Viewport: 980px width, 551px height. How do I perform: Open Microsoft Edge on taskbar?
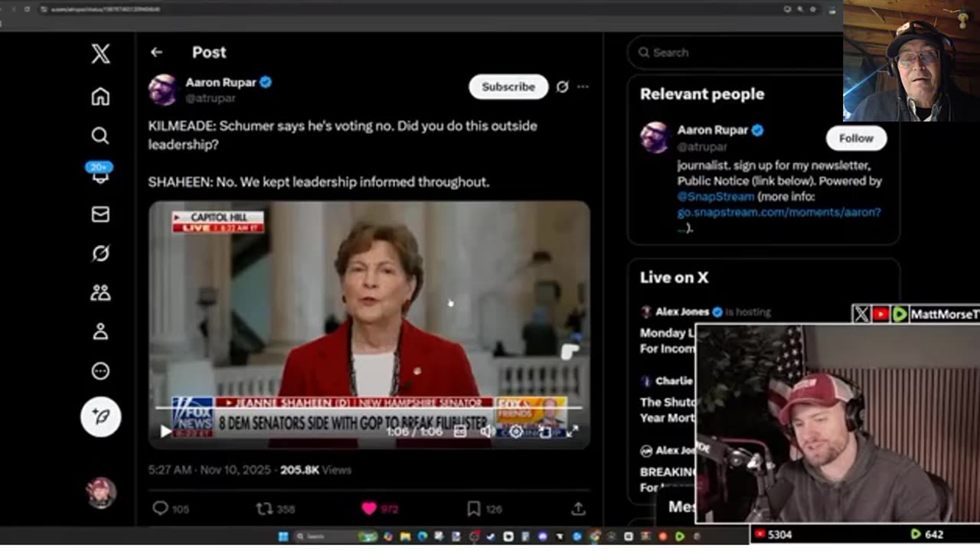(423, 536)
